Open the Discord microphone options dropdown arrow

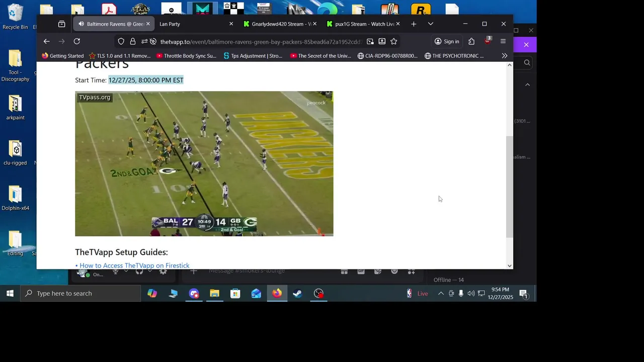[126, 271]
